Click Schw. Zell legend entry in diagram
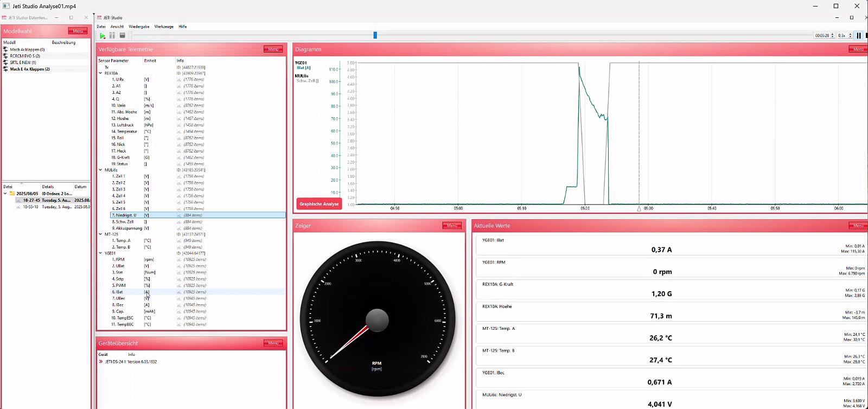The image size is (868, 409). coord(308,81)
